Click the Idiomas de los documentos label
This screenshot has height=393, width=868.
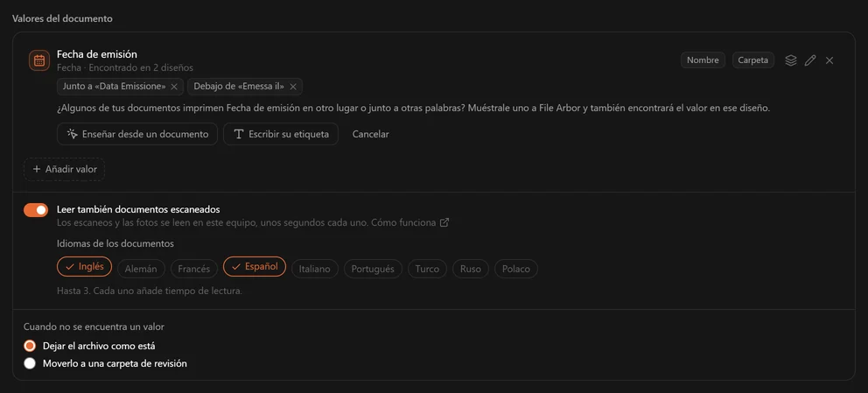click(x=115, y=243)
